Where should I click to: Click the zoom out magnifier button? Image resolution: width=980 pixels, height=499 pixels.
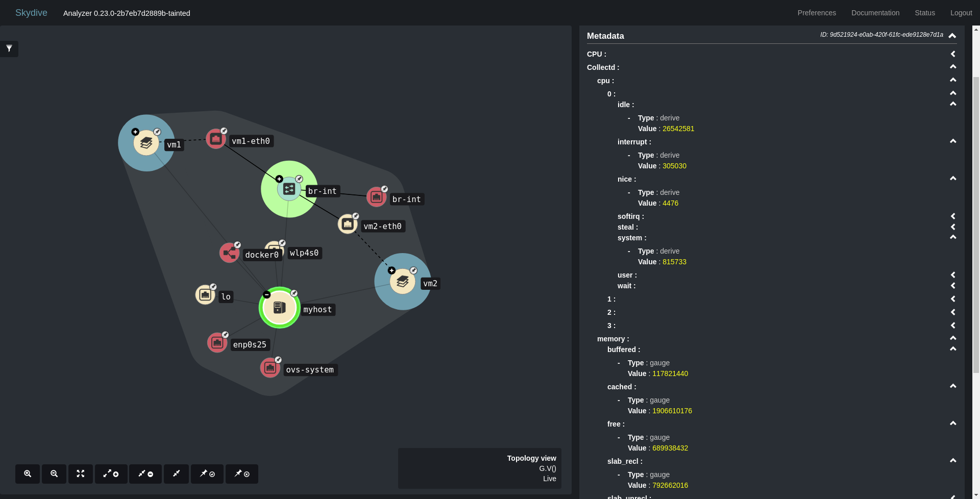(54, 474)
